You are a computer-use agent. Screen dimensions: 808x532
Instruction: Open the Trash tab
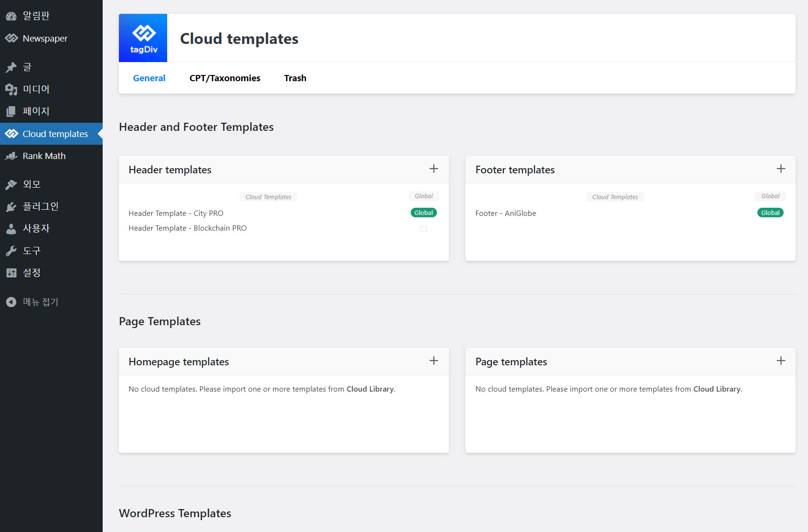coord(295,78)
